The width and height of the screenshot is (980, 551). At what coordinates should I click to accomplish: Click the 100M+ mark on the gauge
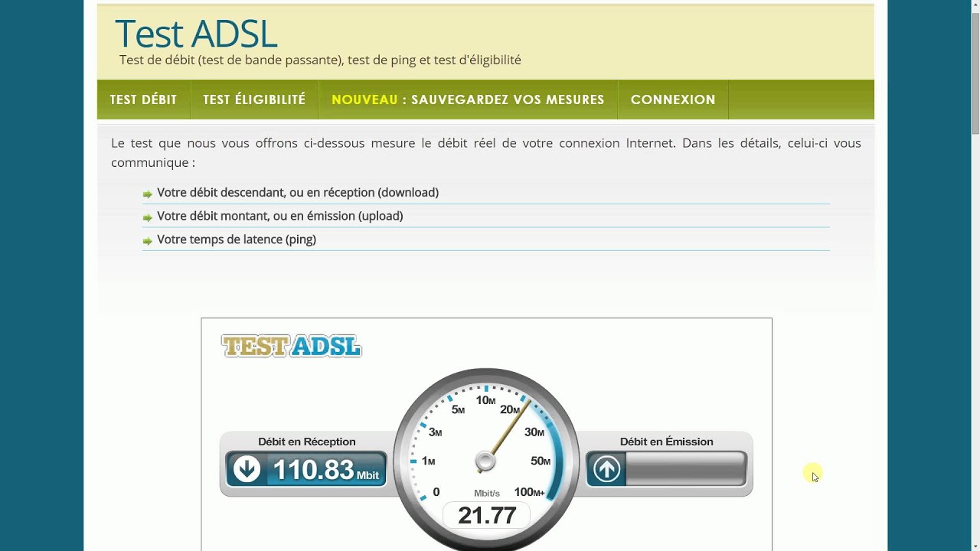click(530, 492)
